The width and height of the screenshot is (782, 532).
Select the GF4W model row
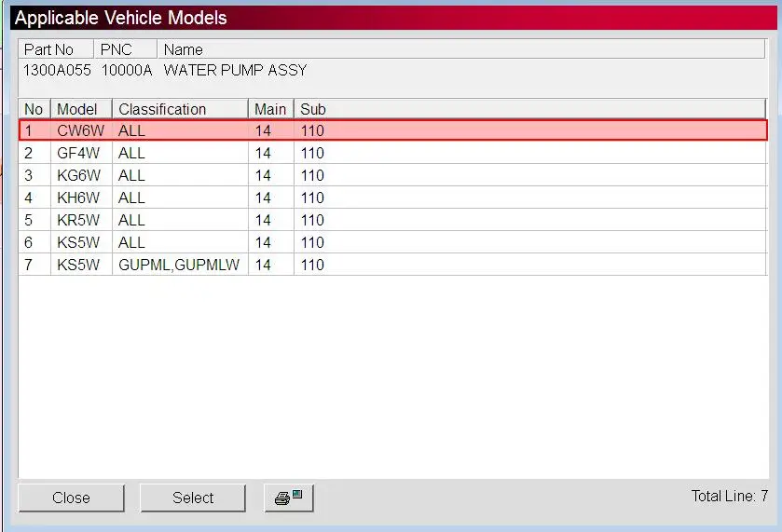pos(392,153)
